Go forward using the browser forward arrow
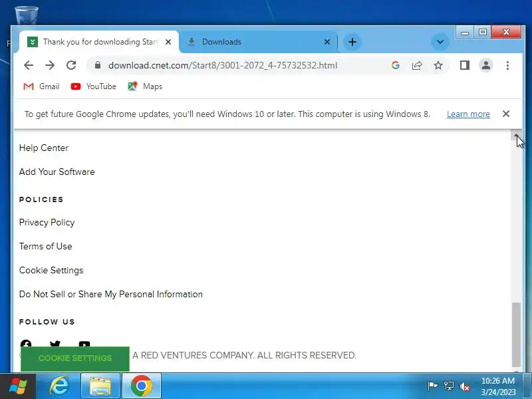 tap(50, 65)
